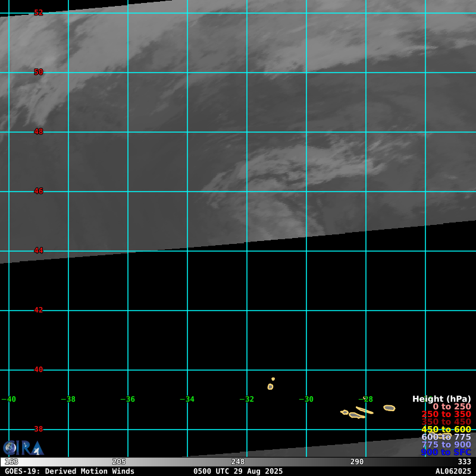Screen dimensions: 476x476
Task: Click the green -30 longitude label
Action: pyautogui.click(x=306, y=399)
